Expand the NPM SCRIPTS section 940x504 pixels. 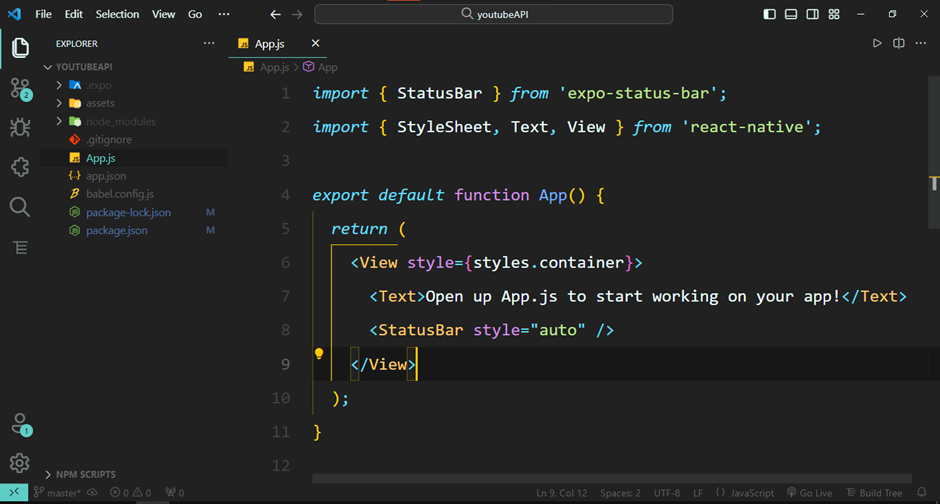[x=85, y=474]
